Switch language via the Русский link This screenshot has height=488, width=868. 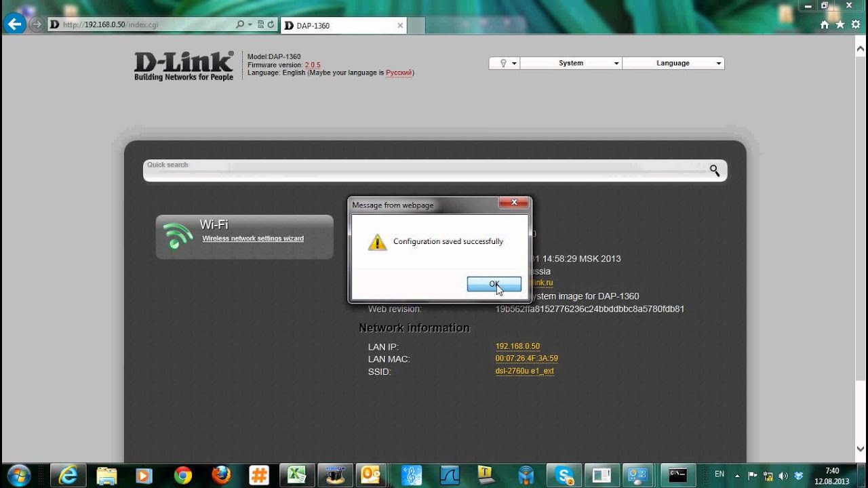click(x=399, y=73)
